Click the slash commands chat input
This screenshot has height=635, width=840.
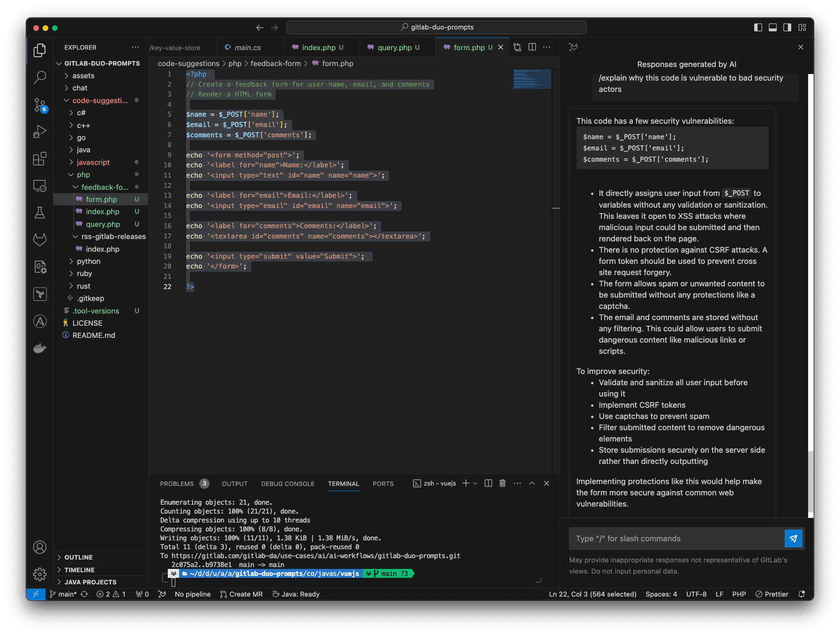[x=676, y=538]
